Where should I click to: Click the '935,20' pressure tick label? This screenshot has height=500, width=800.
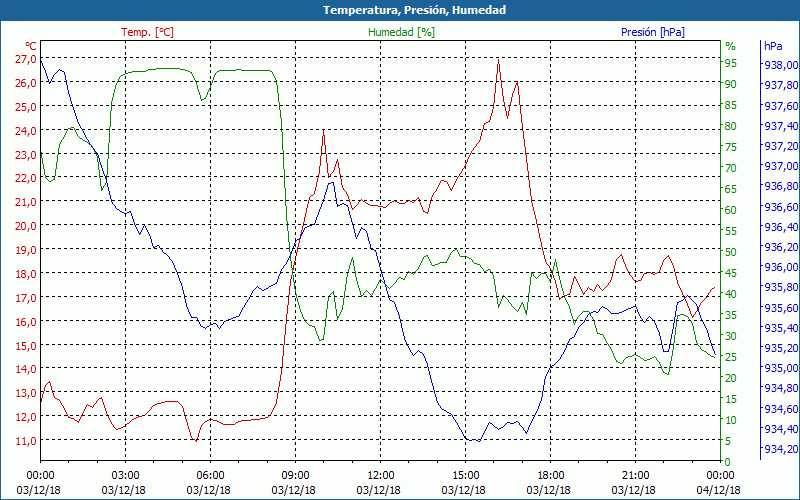[x=779, y=348]
